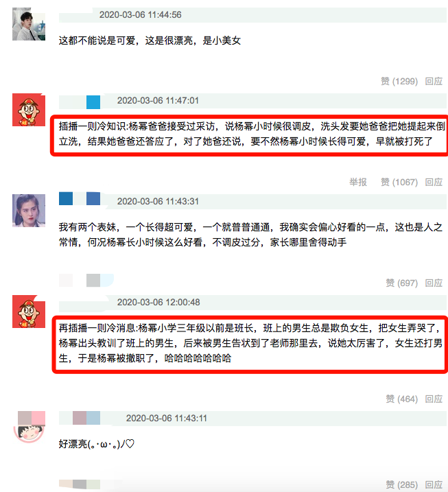This screenshot has height=492, width=448.
Task: Reply via 回应 next to 赞 (285)
Action: coord(434,484)
